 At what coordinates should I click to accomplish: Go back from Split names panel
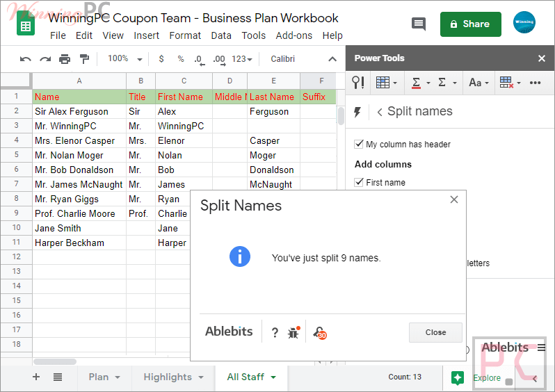[380, 113]
